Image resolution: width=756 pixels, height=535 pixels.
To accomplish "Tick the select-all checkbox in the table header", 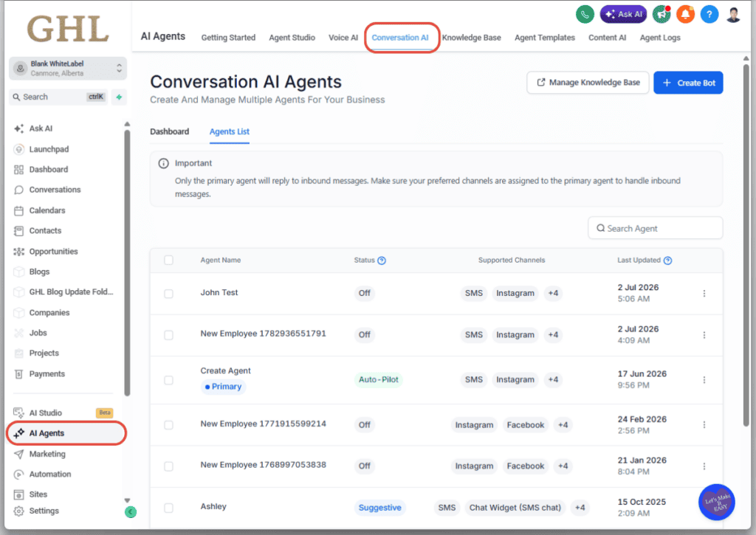I will click(x=168, y=260).
